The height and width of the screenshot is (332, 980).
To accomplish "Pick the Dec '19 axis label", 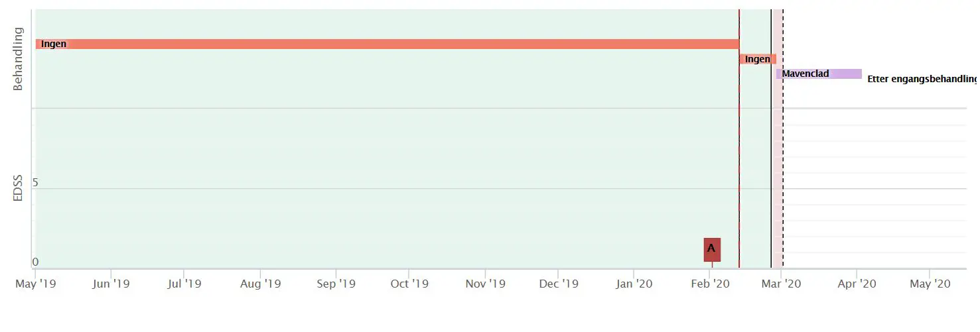I will [x=558, y=284].
